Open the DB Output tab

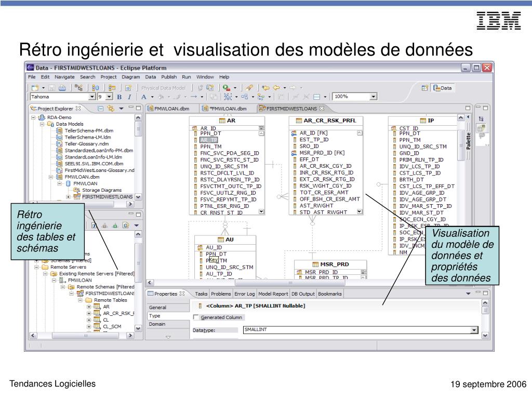pyautogui.click(x=303, y=294)
